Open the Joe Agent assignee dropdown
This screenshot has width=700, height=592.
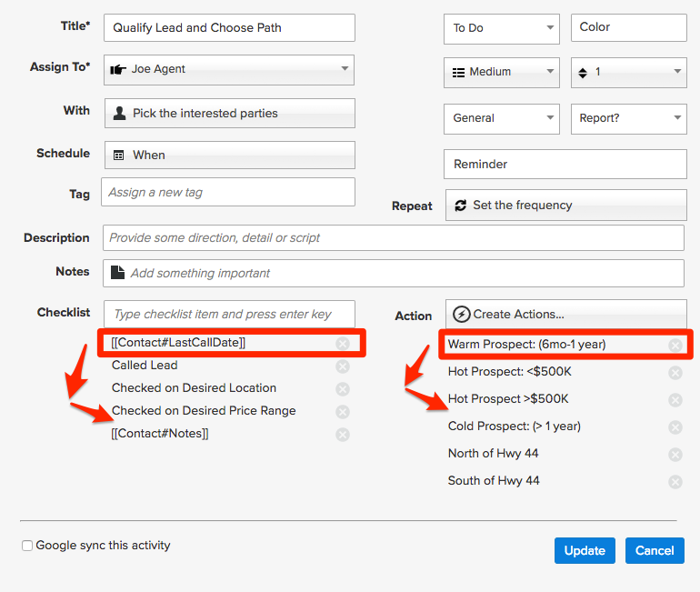coord(229,70)
